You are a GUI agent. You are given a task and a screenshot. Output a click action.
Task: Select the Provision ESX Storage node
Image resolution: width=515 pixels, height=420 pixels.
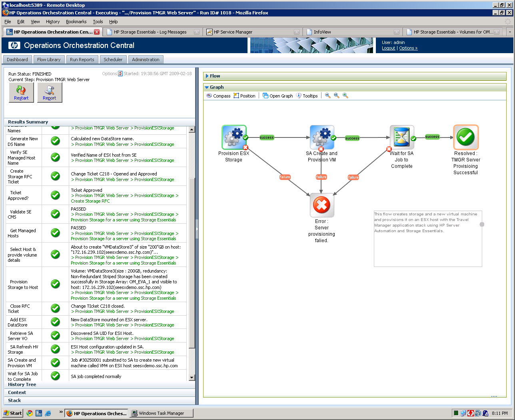coord(234,137)
